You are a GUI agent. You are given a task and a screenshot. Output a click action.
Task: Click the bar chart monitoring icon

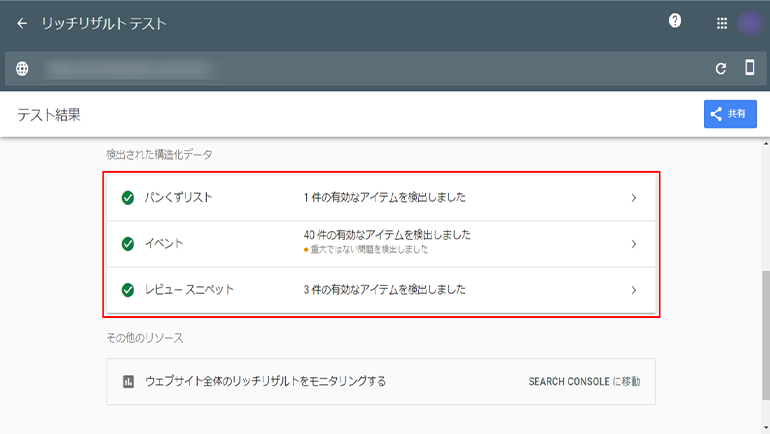(x=128, y=381)
